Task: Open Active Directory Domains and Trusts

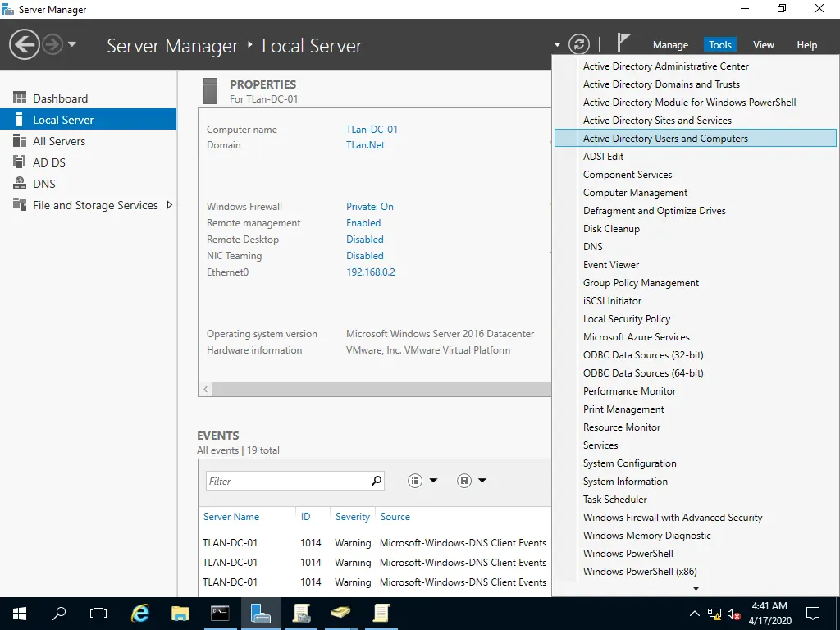Action: [x=696, y=84]
